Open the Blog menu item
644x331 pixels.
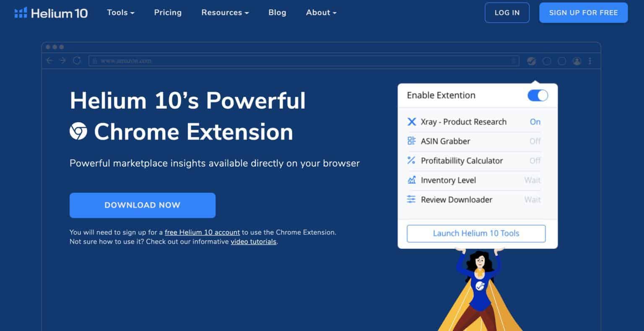(x=277, y=13)
